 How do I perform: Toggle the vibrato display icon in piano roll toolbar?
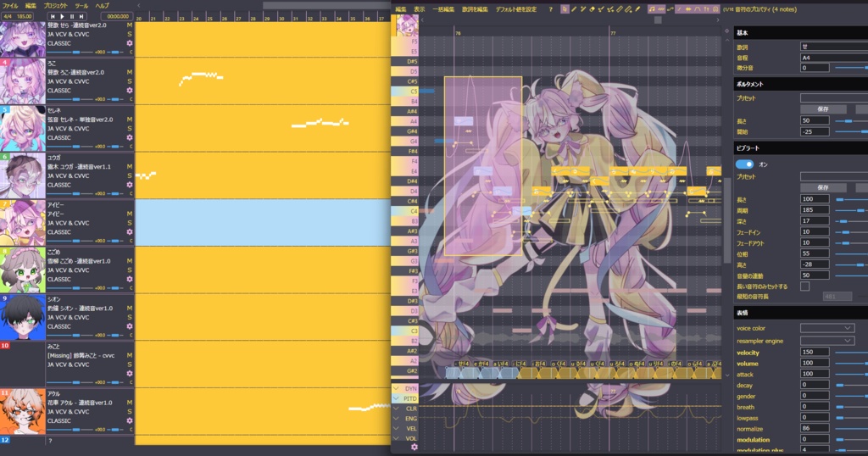coord(661,8)
